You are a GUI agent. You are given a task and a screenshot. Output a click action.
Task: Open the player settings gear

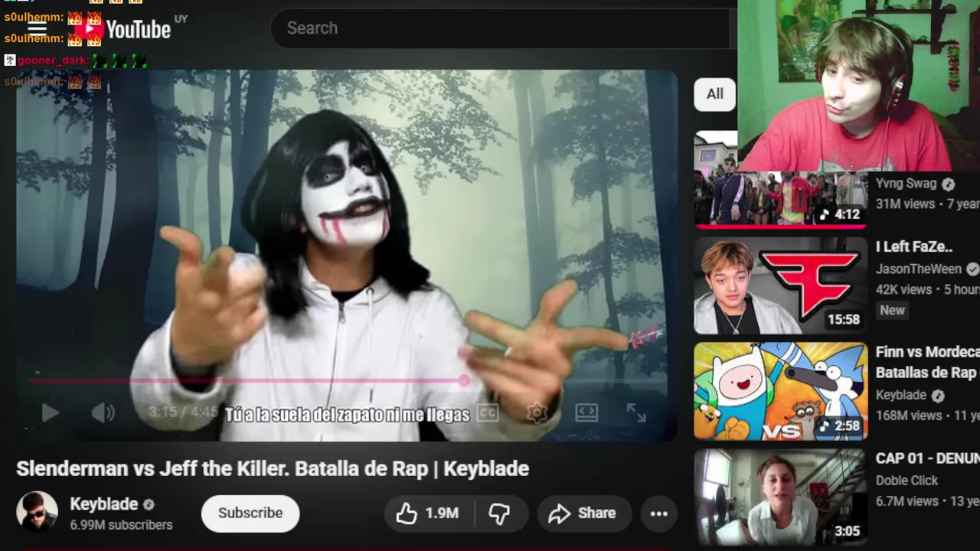(537, 412)
